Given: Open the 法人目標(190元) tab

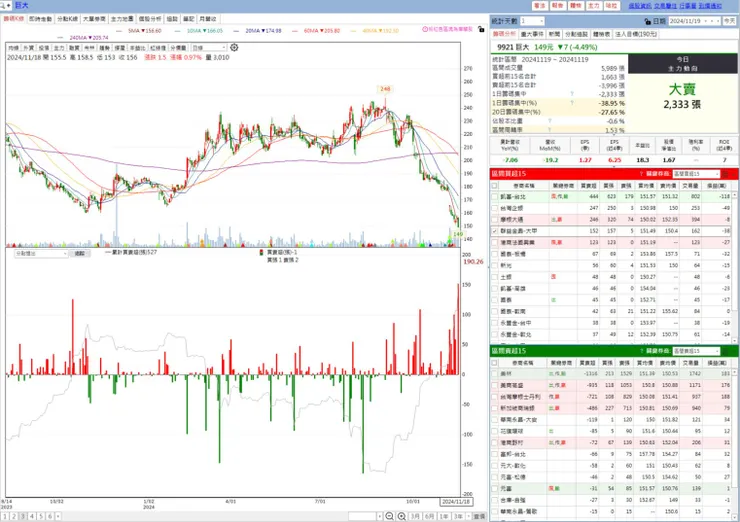Looking at the screenshot, I should point(637,34).
